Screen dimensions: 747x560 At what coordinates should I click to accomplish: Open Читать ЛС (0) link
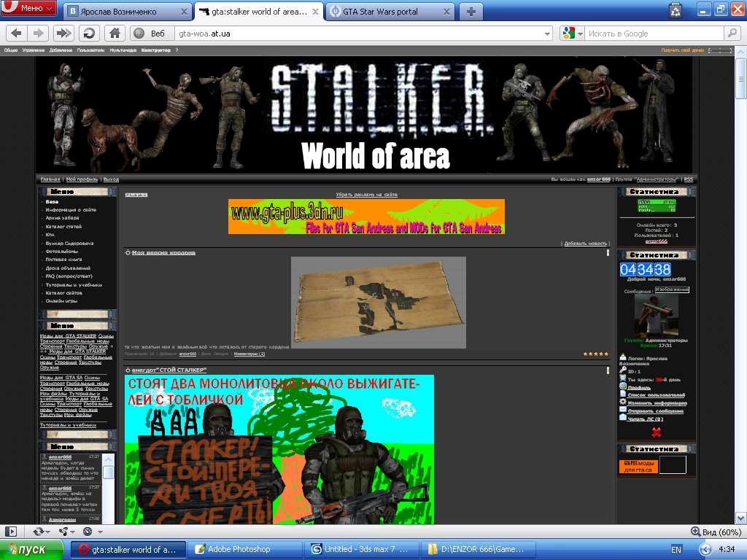[645, 419]
